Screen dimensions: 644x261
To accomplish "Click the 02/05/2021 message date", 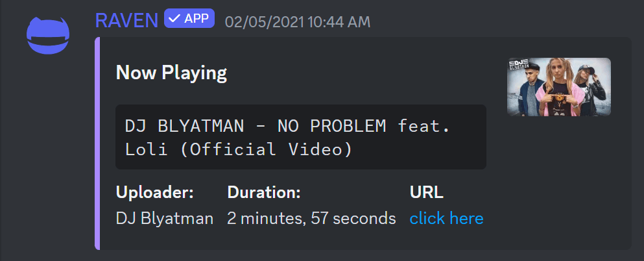I will coord(265,21).
